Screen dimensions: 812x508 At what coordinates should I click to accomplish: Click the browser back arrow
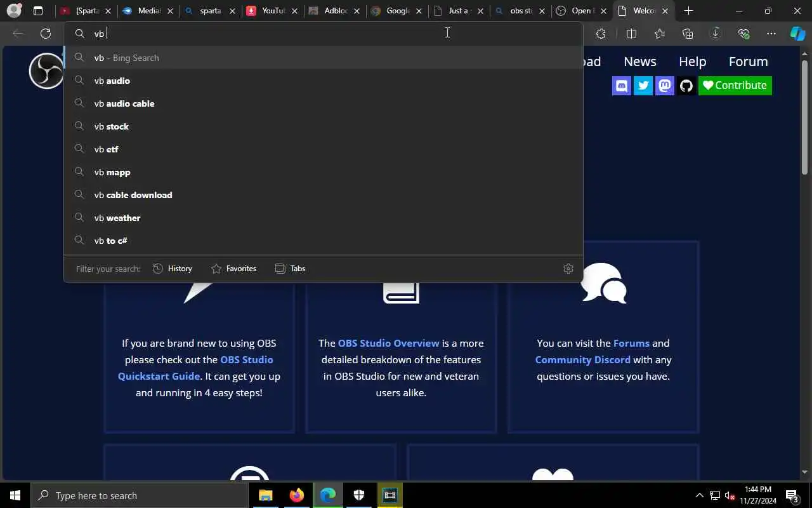[x=18, y=34]
